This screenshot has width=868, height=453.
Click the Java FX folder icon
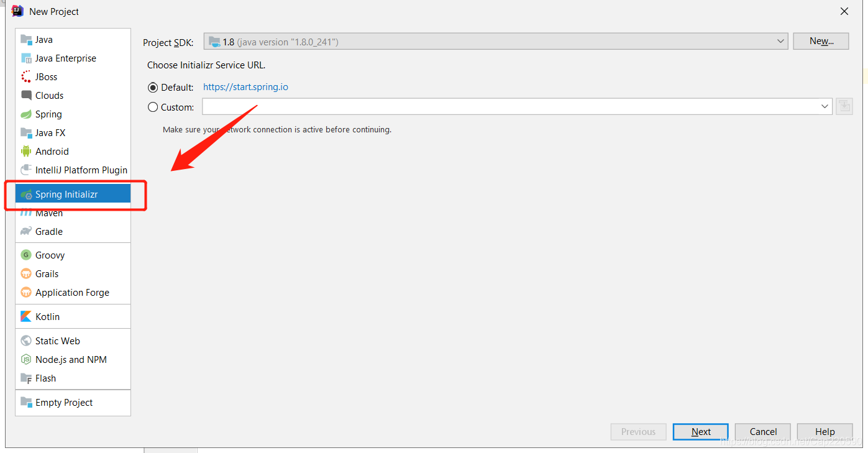(x=26, y=133)
